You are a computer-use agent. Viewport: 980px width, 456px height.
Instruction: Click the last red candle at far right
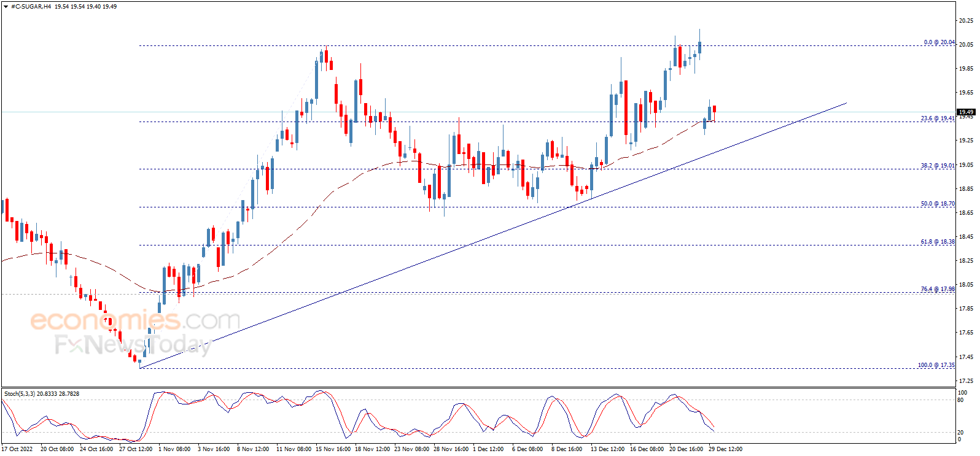(714, 109)
